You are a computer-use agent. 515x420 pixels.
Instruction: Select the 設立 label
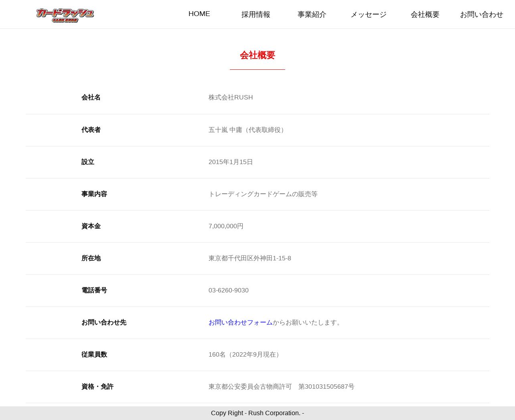pyautogui.click(x=88, y=162)
